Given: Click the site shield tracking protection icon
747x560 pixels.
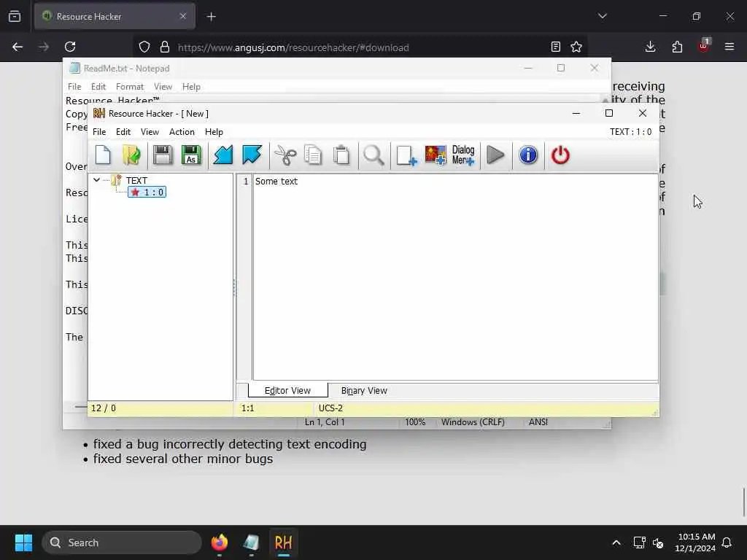Looking at the screenshot, I should click(x=144, y=47).
